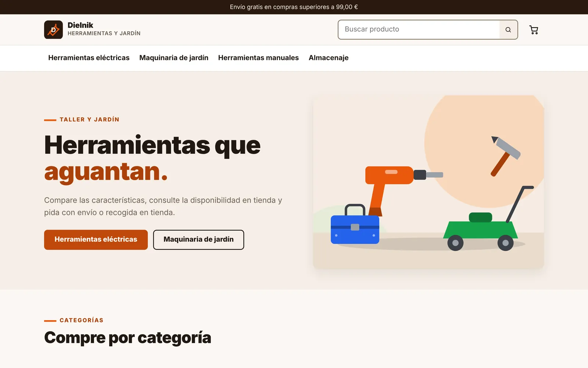Screen dimensions: 588x368
Task: Click the 'CATEGORÍAS' section label
Action: coord(82,320)
